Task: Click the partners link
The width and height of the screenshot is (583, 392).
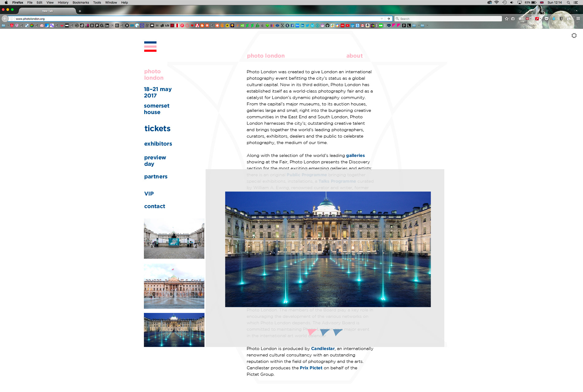Action: (x=156, y=177)
